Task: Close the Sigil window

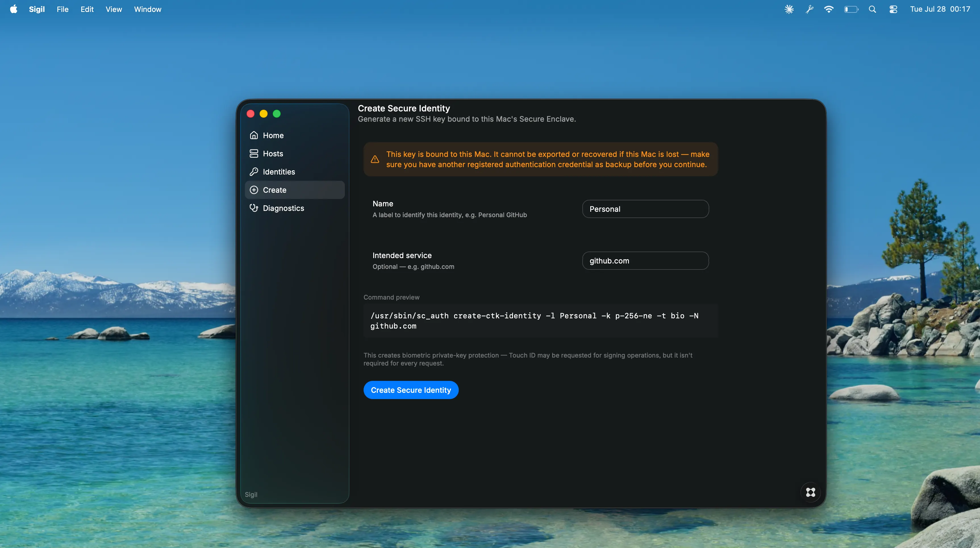Action: click(250, 114)
